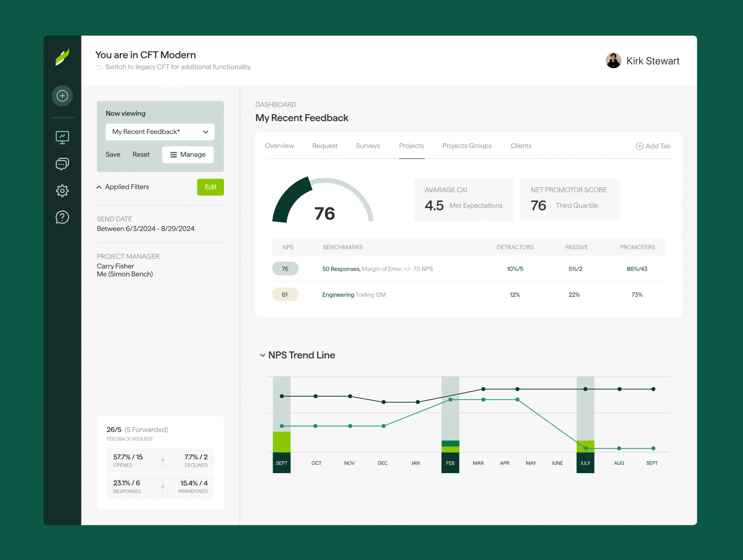
Task: Select the dashboard analytics monitor icon
Action: tap(62, 137)
